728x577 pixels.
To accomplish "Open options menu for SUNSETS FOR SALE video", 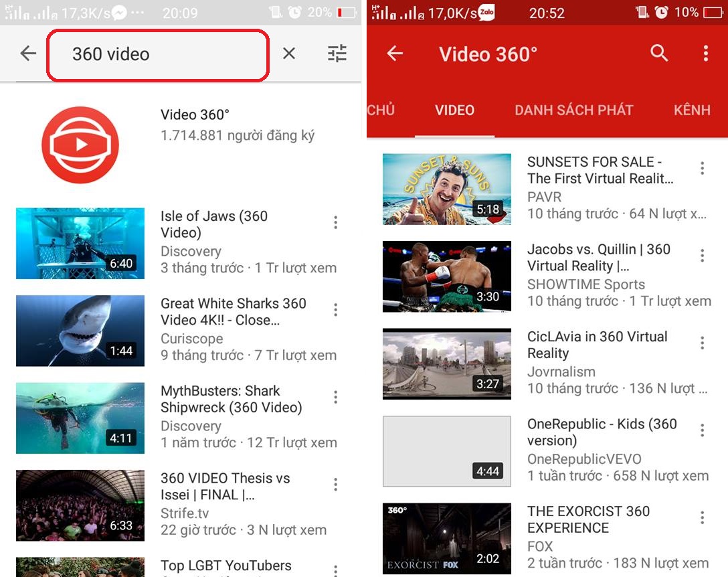I will (x=702, y=168).
